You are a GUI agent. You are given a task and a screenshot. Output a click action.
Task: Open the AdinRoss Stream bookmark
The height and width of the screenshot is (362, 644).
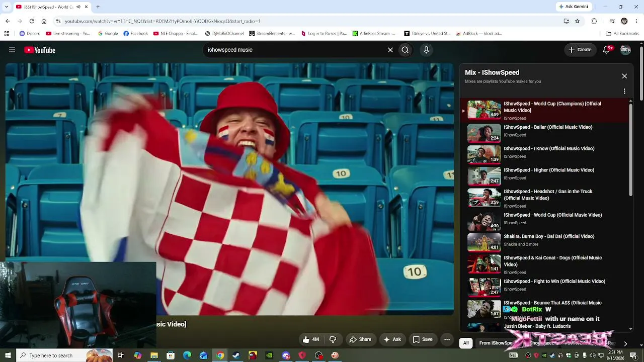coord(375,34)
